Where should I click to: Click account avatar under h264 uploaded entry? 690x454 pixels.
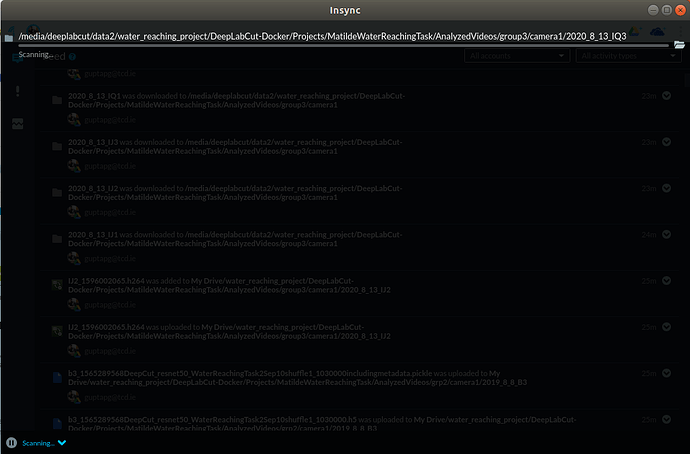click(x=74, y=351)
